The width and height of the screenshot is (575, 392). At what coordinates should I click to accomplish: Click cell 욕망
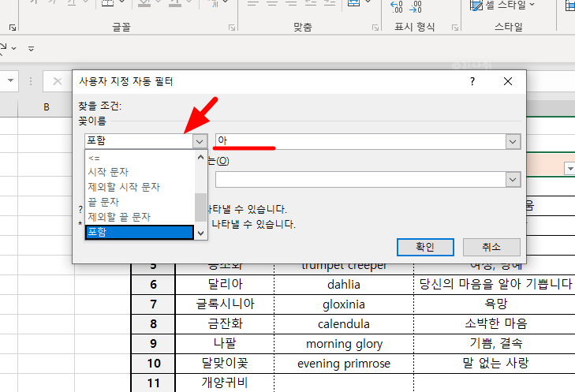point(496,304)
